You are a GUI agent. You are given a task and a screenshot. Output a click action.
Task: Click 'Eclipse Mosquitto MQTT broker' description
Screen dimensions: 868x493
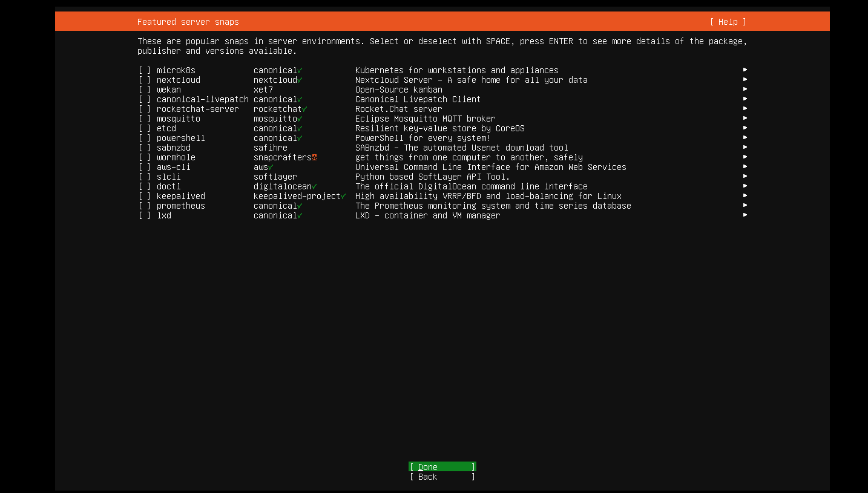[x=426, y=119]
